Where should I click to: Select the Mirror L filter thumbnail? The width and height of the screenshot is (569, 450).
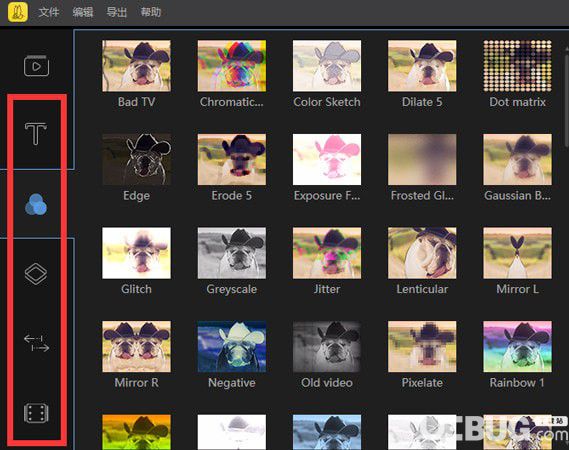(517, 253)
